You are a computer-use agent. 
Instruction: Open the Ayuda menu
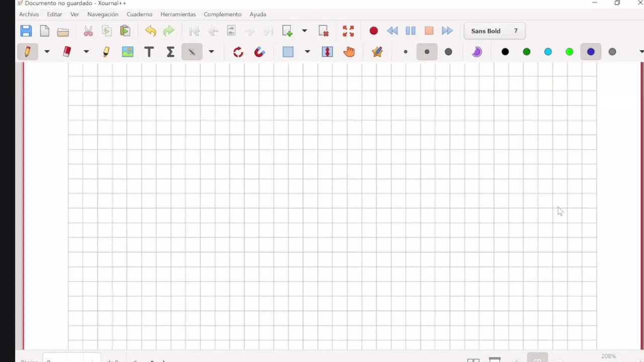[x=258, y=14]
